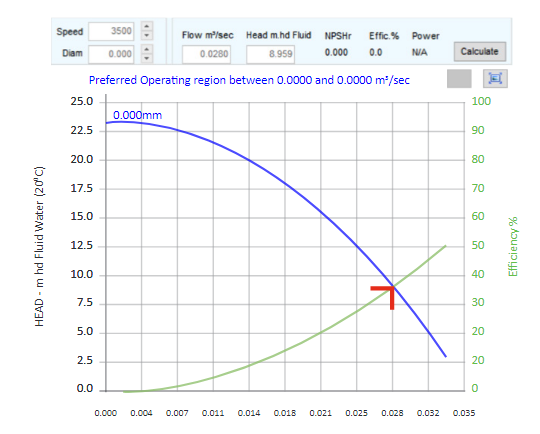Click the 0.035 flow axis tick label
The image size is (540, 434).
click(464, 413)
